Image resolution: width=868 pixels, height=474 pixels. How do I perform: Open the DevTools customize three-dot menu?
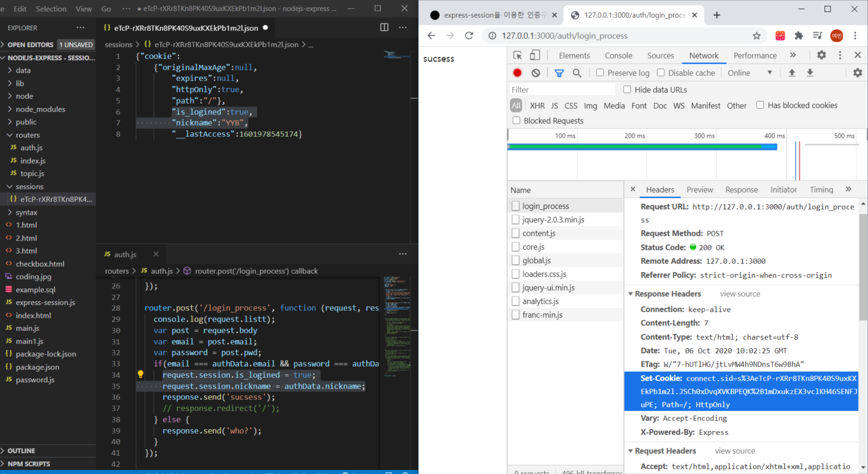pos(840,55)
